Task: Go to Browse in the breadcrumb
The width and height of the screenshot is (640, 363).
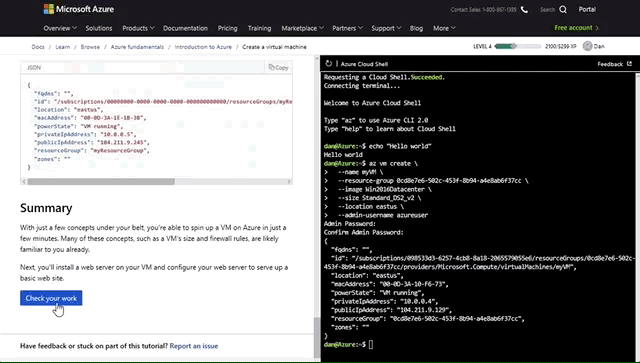Action: tap(90, 47)
